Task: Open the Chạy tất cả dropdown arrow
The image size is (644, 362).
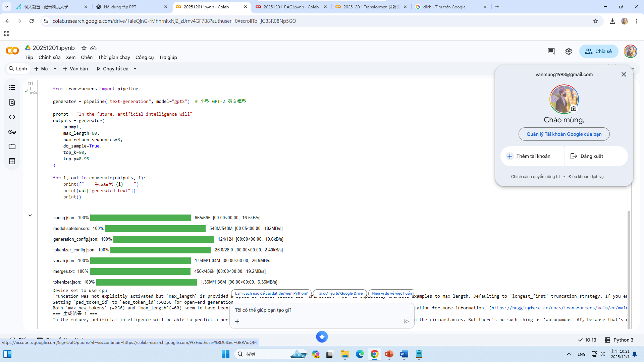Action: (135, 69)
